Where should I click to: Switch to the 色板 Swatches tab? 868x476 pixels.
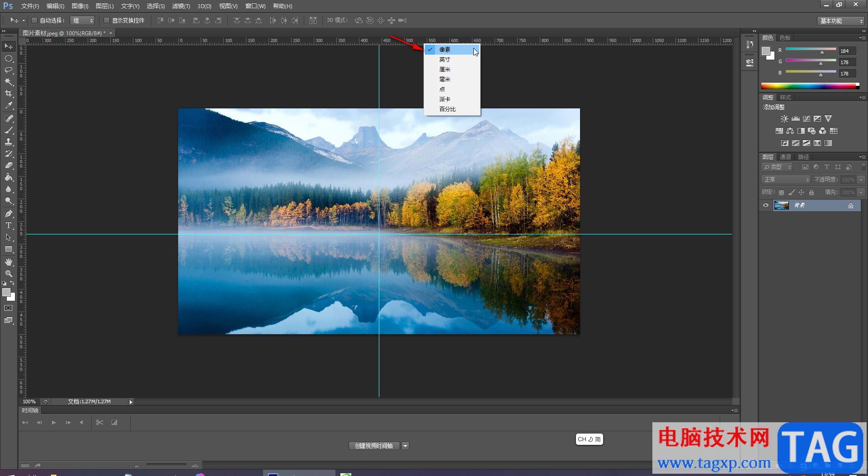point(785,38)
